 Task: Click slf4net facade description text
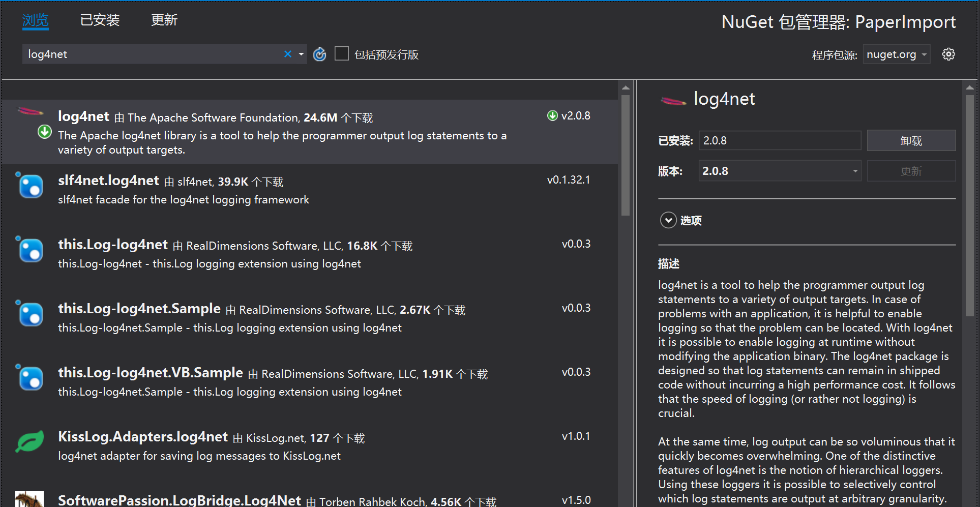(x=184, y=199)
